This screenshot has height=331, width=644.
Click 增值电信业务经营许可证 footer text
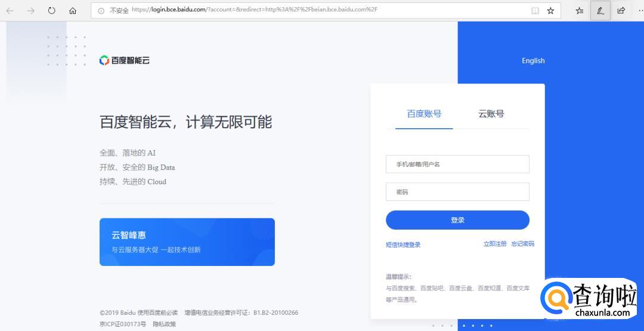click(x=241, y=313)
